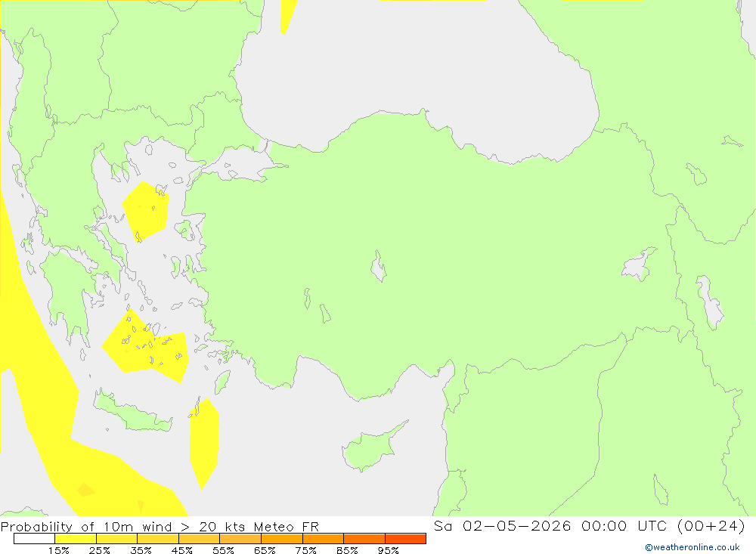The width and height of the screenshot is (756, 554).
Task: Click the forecast date 'Sa 02-05-2026'
Action: (503, 525)
